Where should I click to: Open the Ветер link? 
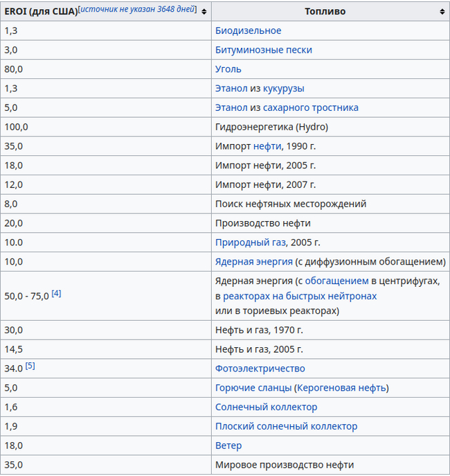[228, 446]
